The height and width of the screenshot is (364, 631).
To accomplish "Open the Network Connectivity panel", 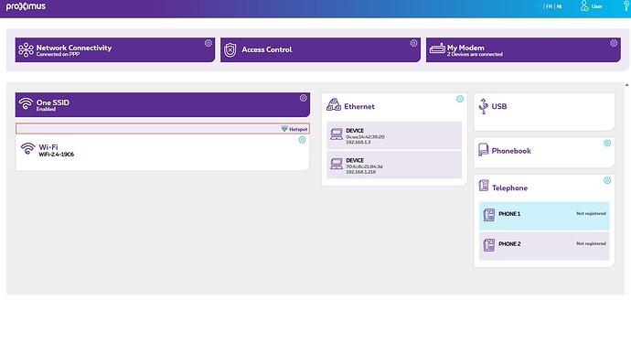I will tap(115, 50).
